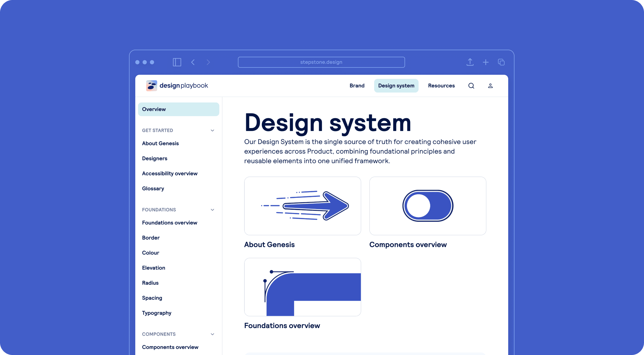This screenshot has height=355, width=644.
Task: Open the Elevation foundations page
Action: (x=154, y=268)
